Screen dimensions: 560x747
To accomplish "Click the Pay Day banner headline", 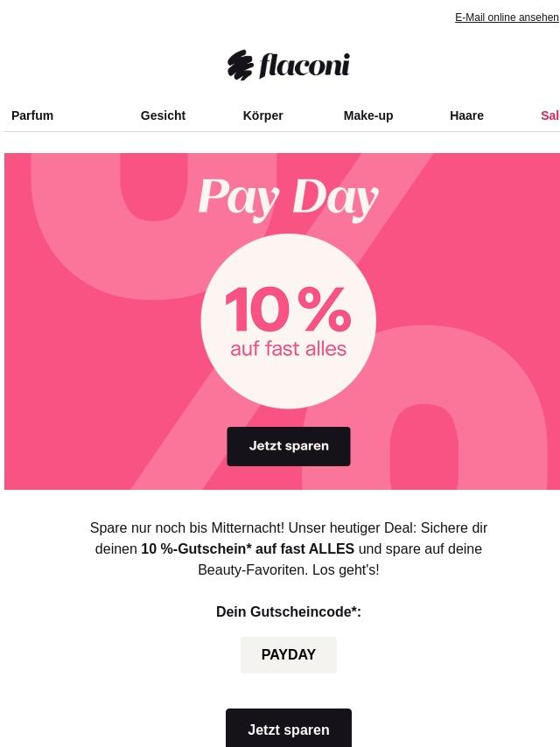I will (x=289, y=198).
